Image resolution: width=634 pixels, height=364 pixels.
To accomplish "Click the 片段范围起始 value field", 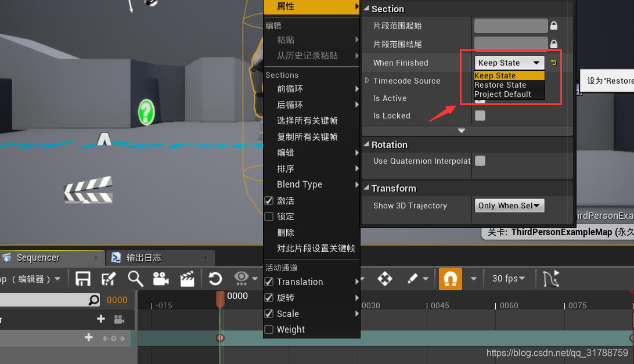I will tap(511, 26).
